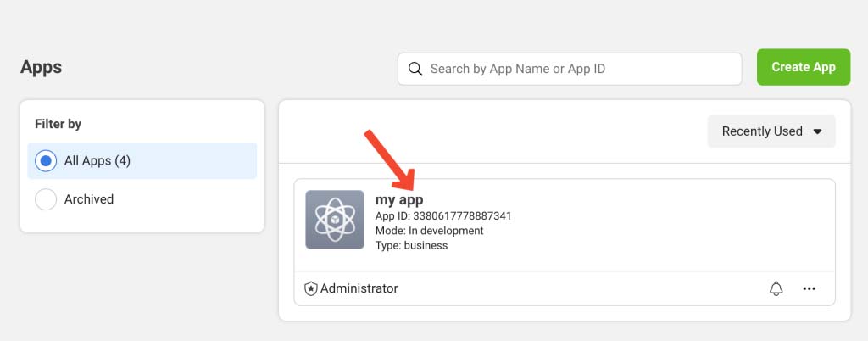The width and height of the screenshot is (868, 341).
Task: Click the Mode: In development text
Action: coord(430,230)
